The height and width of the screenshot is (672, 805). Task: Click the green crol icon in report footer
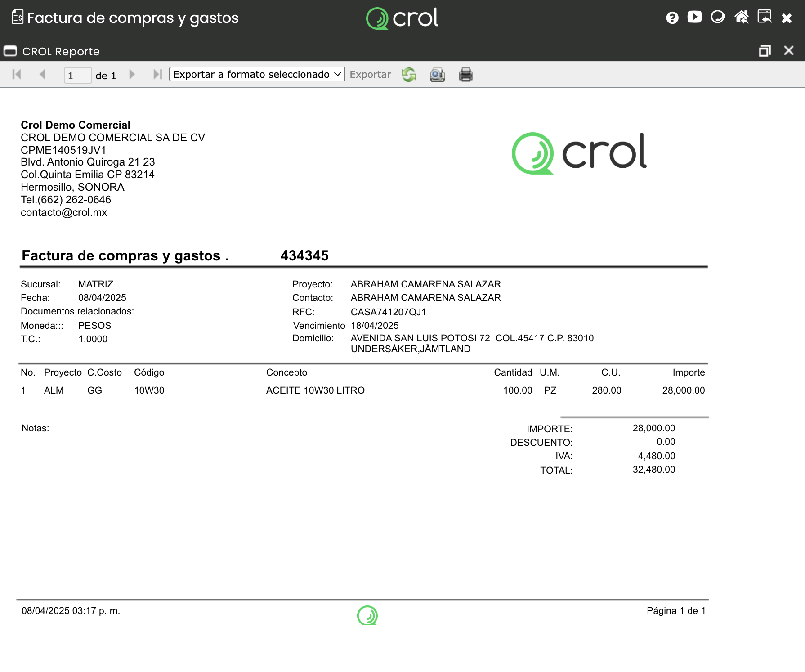367,615
